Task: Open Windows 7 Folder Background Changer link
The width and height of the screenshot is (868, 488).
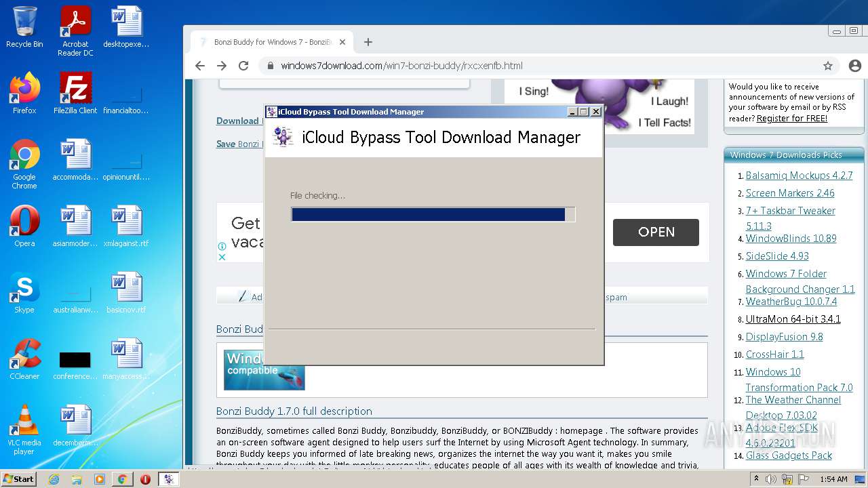Action: click(x=800, y=281)
